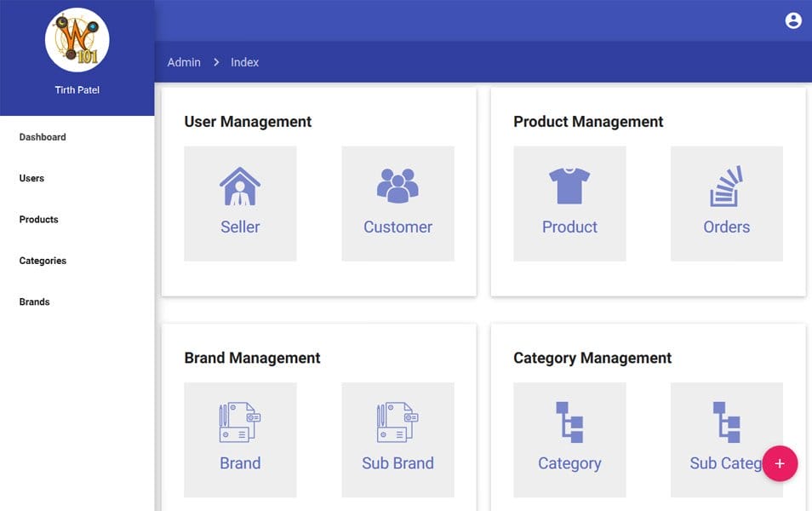The height and width of the screenshot is (511, 812).
Task: Select the Product t-shirt icon
Action: (x=569, y=186)
